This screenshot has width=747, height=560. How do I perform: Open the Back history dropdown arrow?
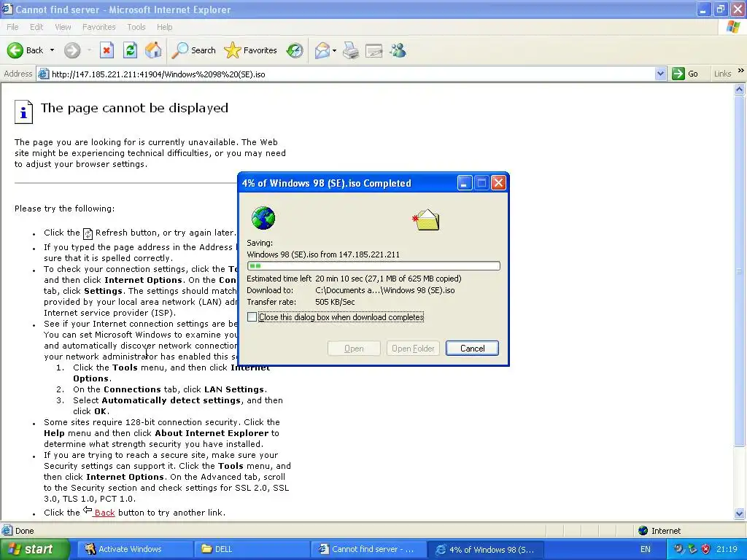click(52, 50)
